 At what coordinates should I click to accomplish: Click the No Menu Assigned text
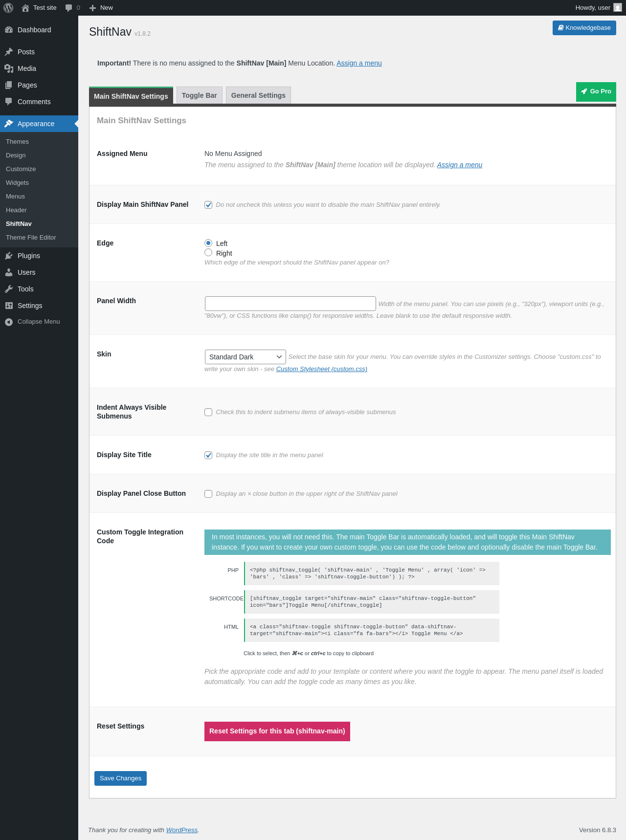(x=233, y=154)
